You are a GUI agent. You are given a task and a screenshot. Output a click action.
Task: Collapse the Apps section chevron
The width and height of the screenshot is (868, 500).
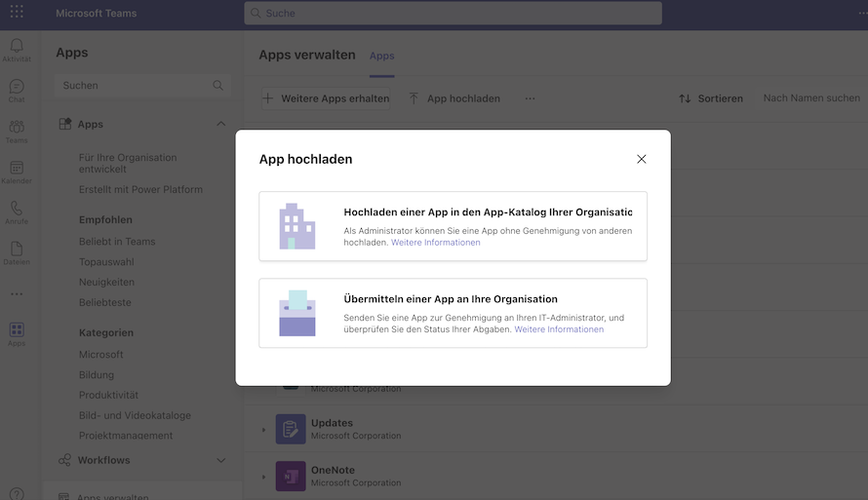pyautogui.click(x=220, y=124)
